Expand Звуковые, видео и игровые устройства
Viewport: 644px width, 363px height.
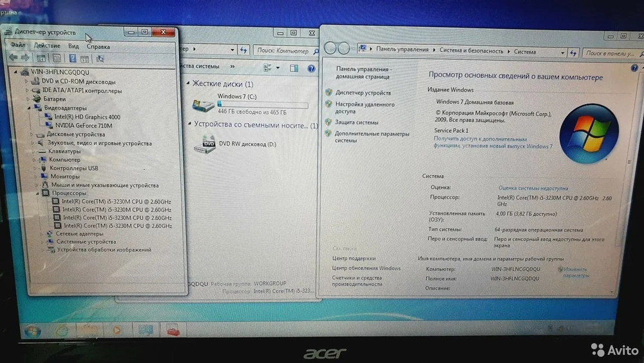(x=32, y=142)
